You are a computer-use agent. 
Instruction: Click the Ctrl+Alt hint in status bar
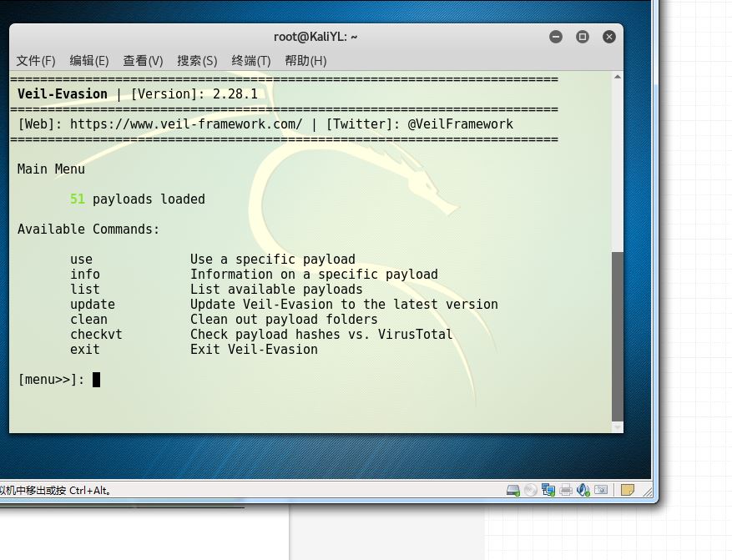pyautogui.click(x=89, y=491)
